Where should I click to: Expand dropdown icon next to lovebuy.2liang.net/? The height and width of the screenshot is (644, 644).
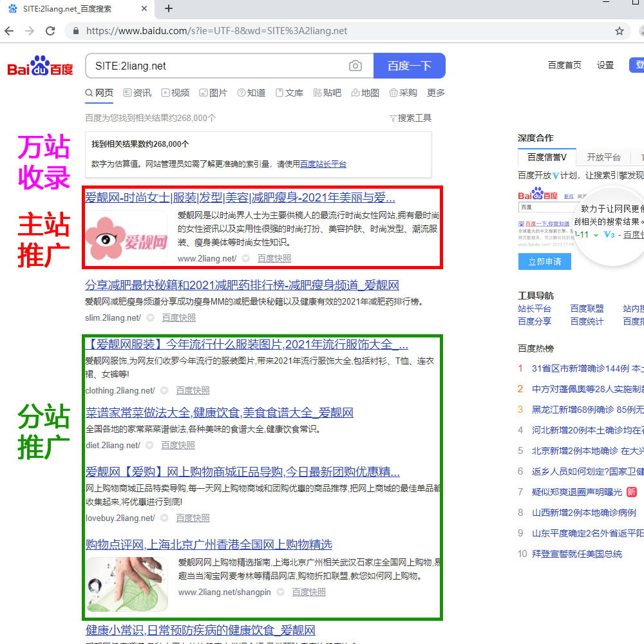[164, 518]
